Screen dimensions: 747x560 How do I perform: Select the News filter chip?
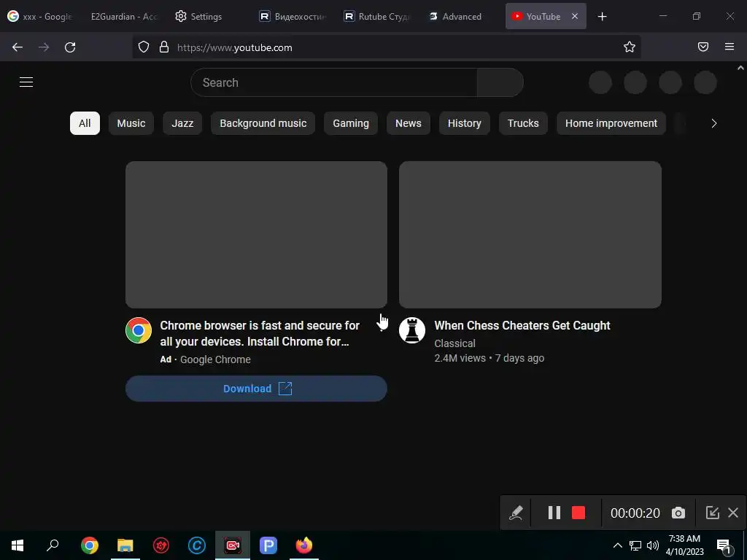(x=409, y=123)
